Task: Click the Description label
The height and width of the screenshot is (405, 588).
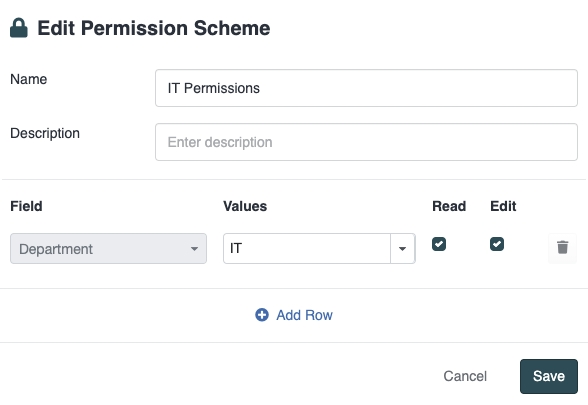Action: [45, 134]
